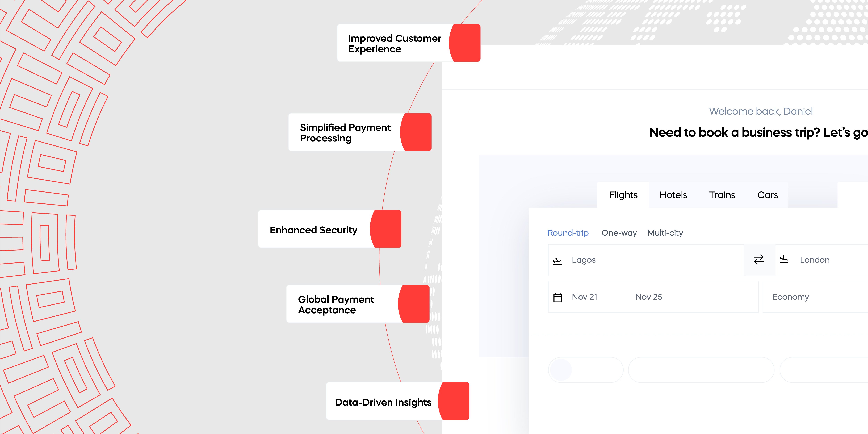
Task: Switch to the Trains tab
Action: pyautogui.click(x=722, y=195)
